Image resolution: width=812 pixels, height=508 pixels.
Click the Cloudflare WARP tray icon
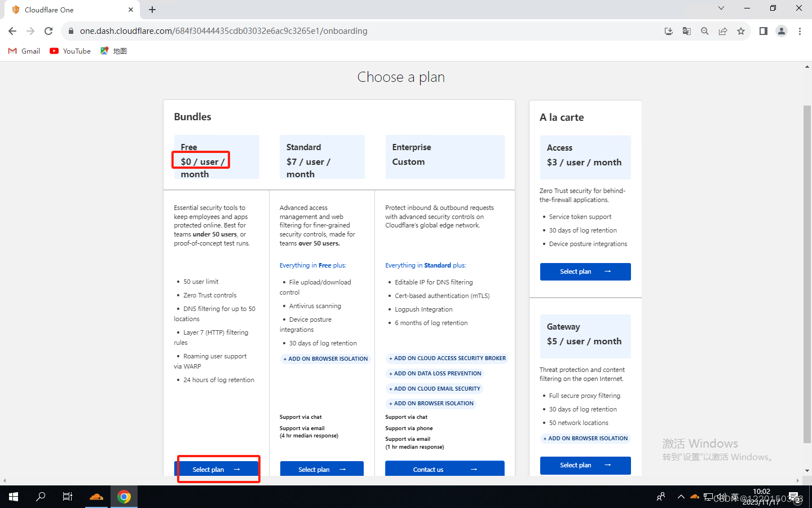coord(695,497)
